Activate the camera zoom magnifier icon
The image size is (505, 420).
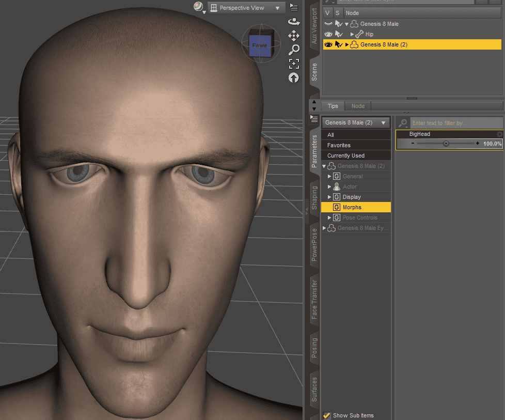point(294,50)
